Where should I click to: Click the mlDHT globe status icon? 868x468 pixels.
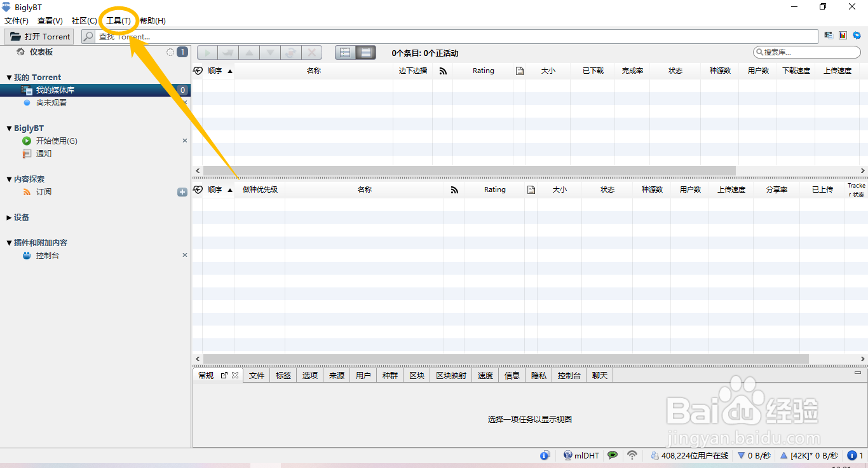click(567, 455)
